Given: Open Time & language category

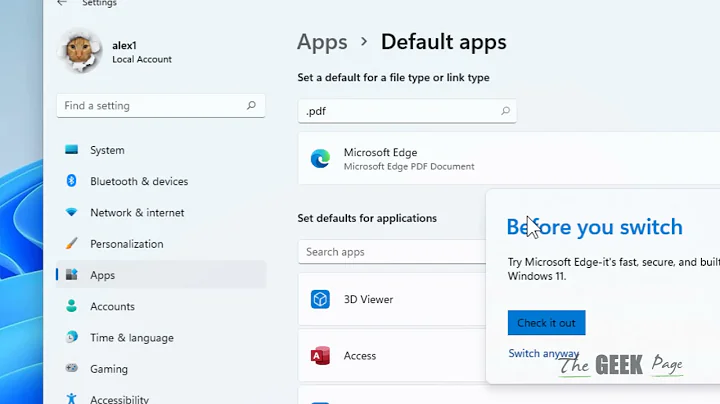Looking at the screenshot, I should 161,337.
